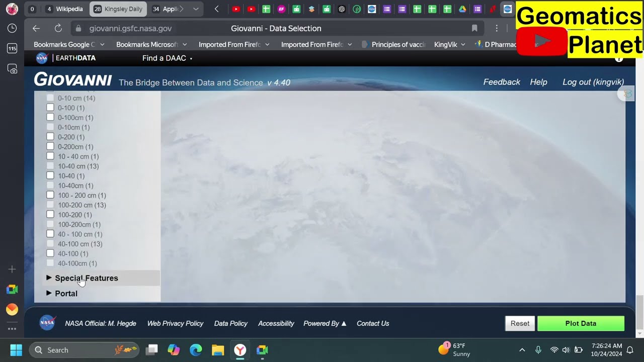Open the tab group labeled 0

click(x=32, y=9)
